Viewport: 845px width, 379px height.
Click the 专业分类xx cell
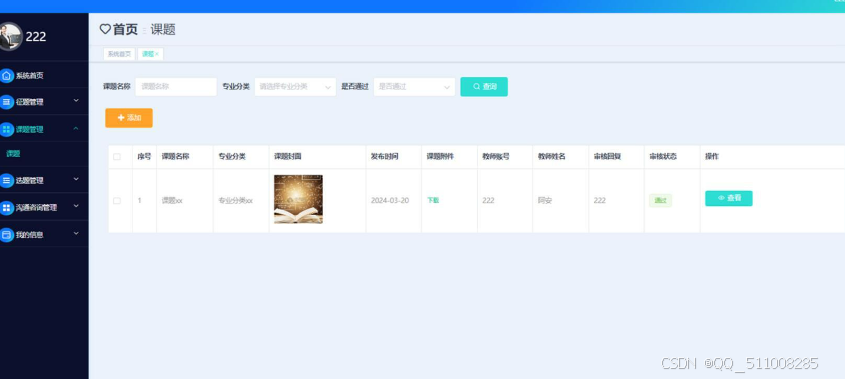coord(236,201)
